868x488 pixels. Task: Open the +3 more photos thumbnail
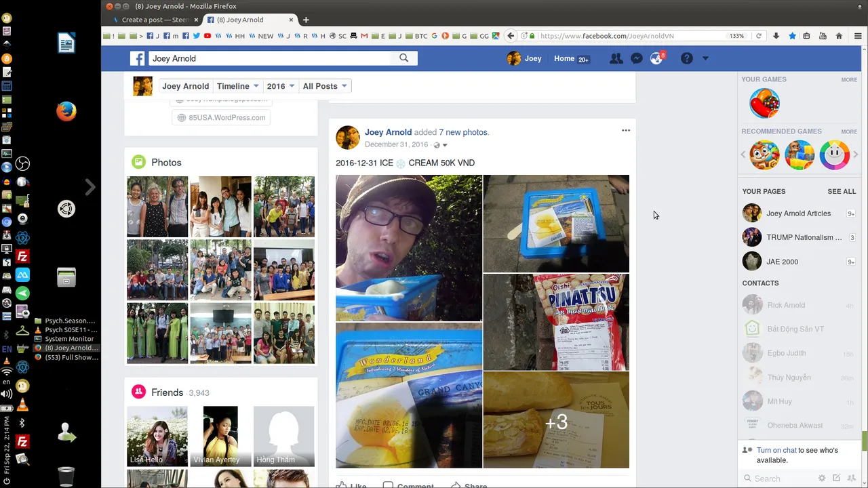pos(556,420)
